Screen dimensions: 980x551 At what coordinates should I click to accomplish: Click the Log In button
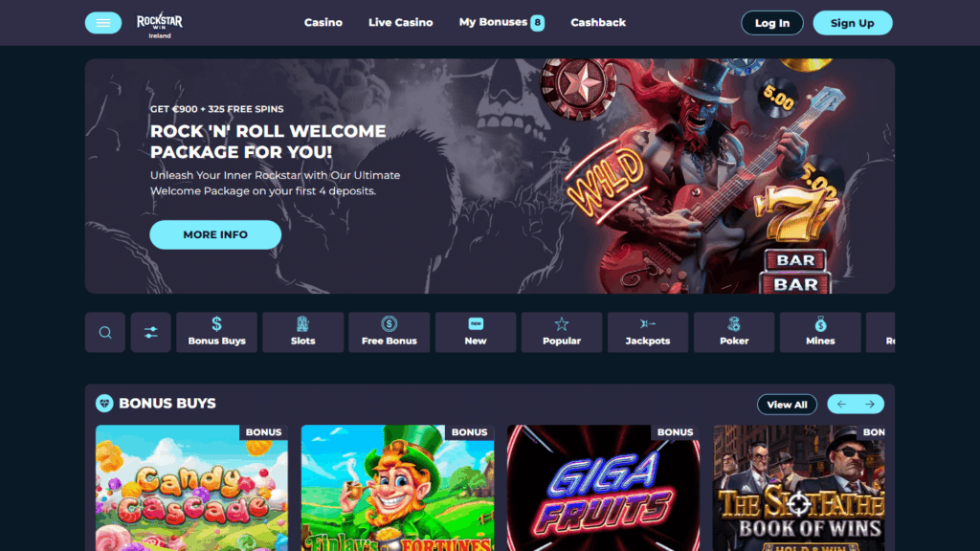(x=772, y=23)
